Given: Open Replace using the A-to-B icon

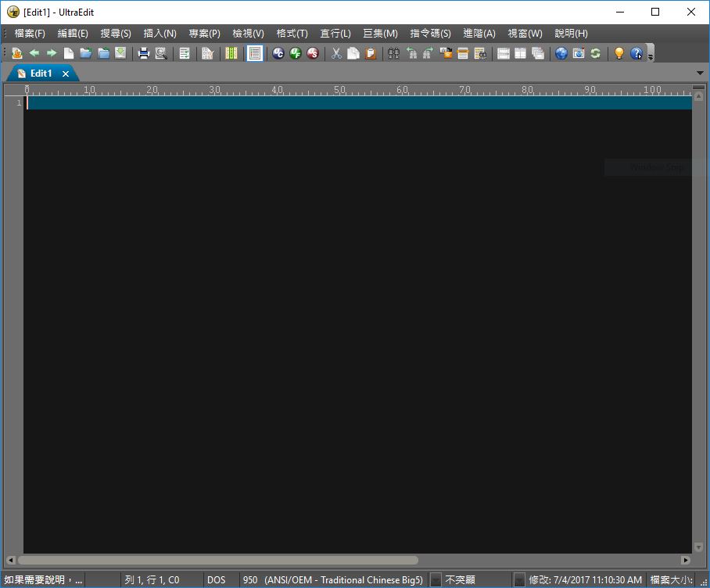Looking at the screenshot, I should pos(446,53).
